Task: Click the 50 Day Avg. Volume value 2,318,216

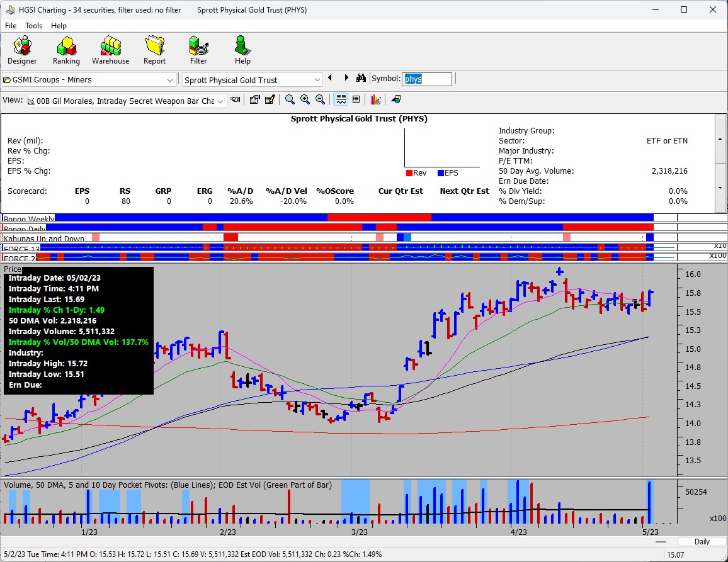Action: tap(669, 171)
